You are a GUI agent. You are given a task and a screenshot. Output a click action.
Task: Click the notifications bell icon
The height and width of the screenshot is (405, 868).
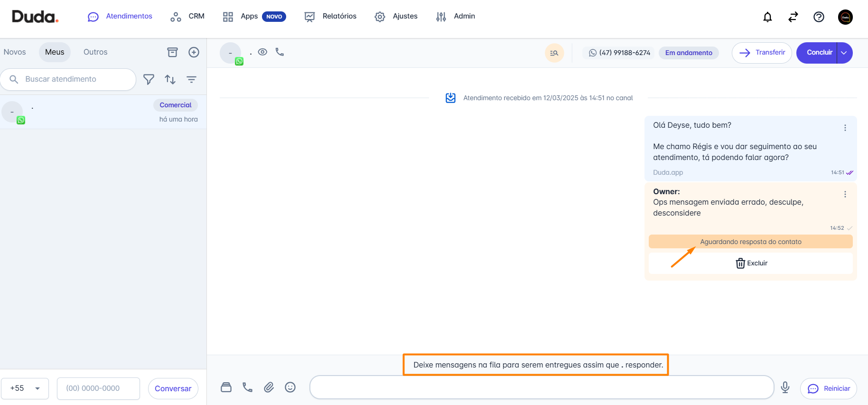[767, 17]
